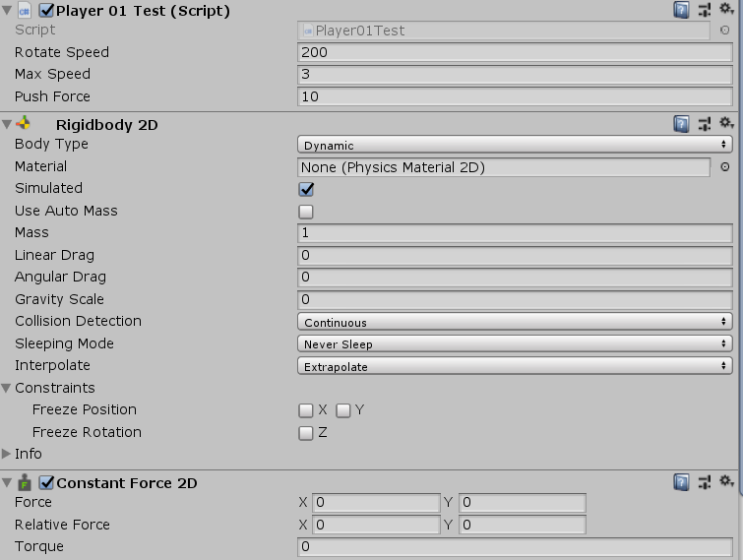Click the Push Force label

[52, 96]
